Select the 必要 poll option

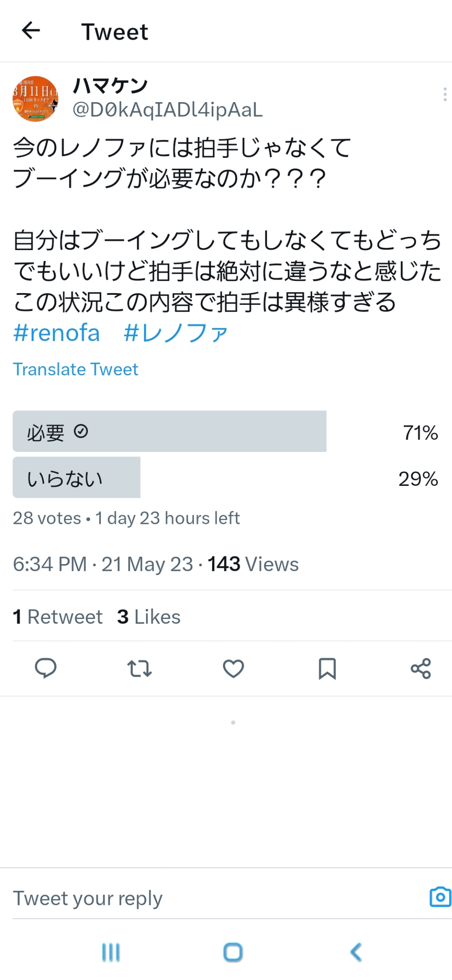[226, 431]
